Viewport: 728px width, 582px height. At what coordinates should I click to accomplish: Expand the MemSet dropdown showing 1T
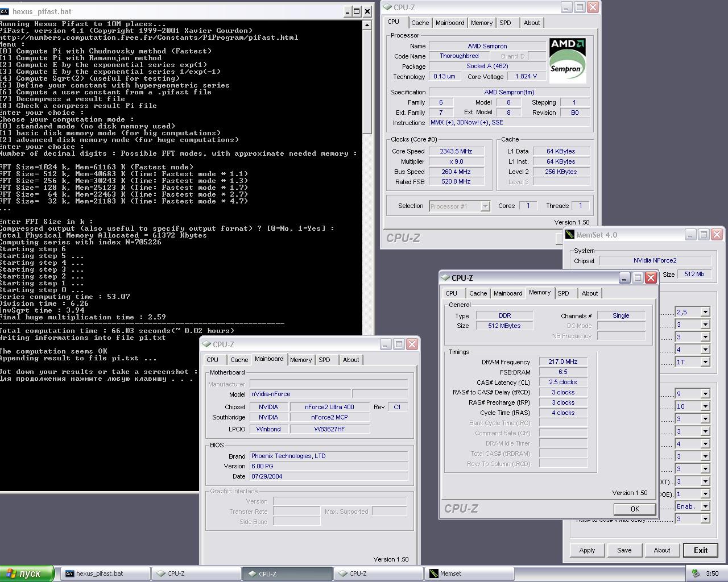(705, 362)
